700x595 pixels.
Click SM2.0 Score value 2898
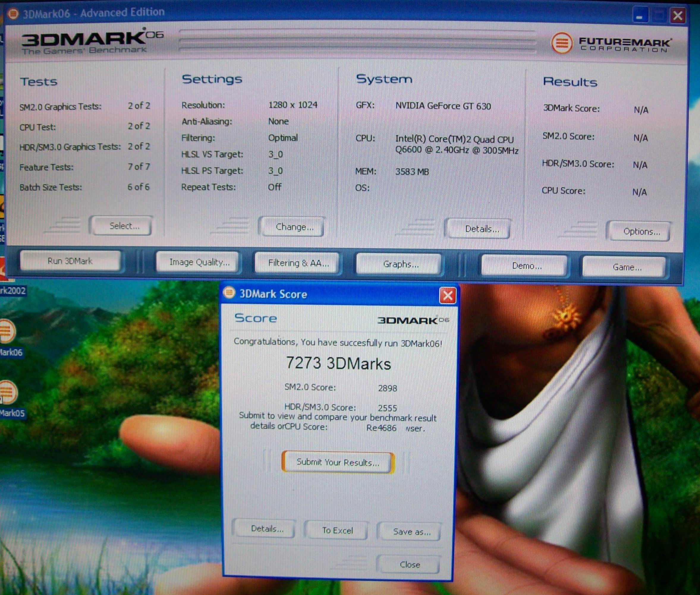(387, 388)
